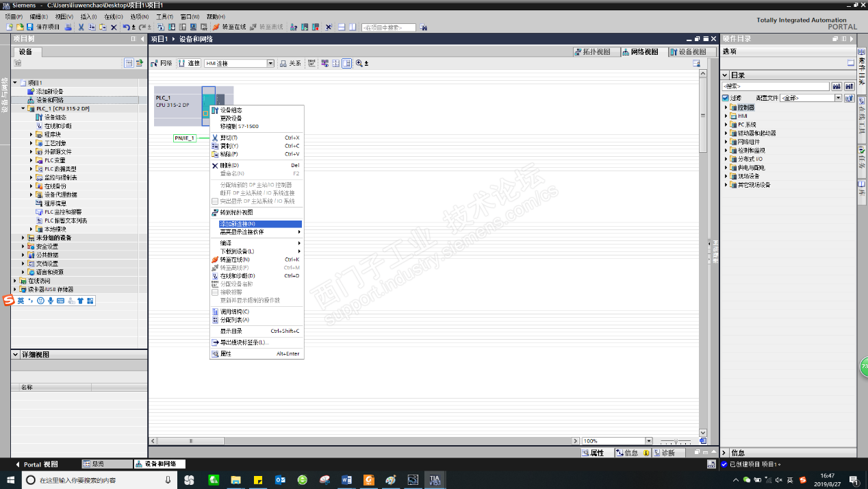Image resolution: width=868 pixels, height=489 pixels.
Task: Open Word from the Windows taskbar
Action: click(x=346, y=480)
